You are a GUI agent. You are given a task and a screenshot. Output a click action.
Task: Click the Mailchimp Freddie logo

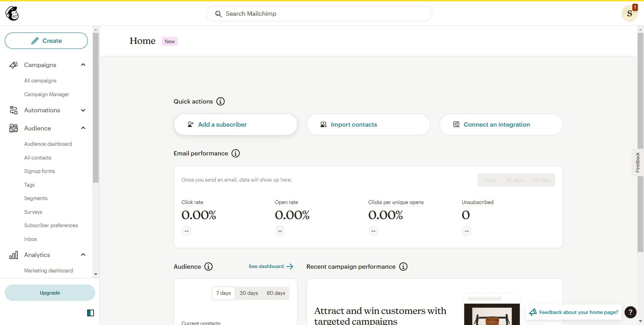coord(12,13)
